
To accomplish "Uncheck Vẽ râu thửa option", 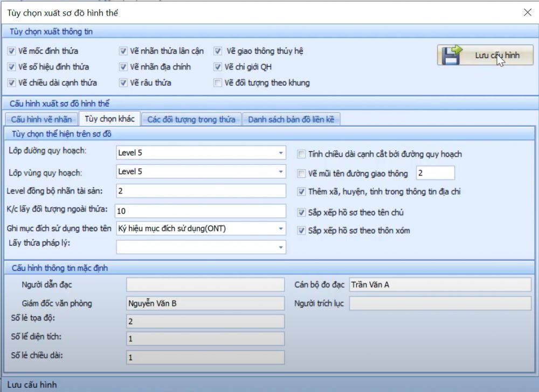I will tap(123, 82).
